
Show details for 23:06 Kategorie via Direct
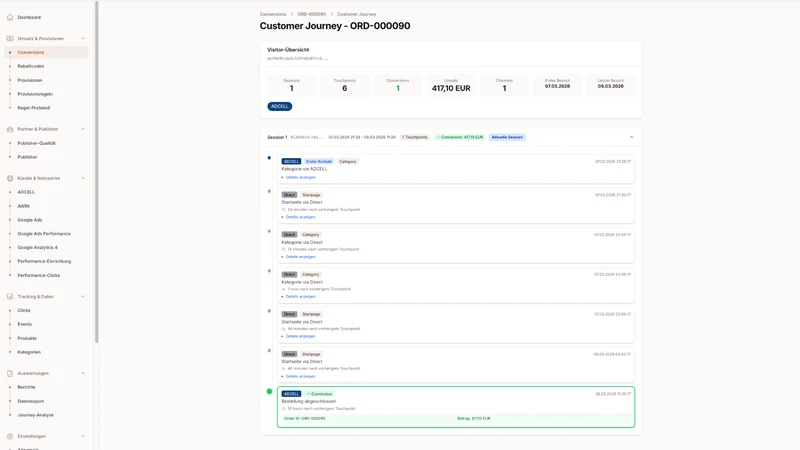coord(299,297)
